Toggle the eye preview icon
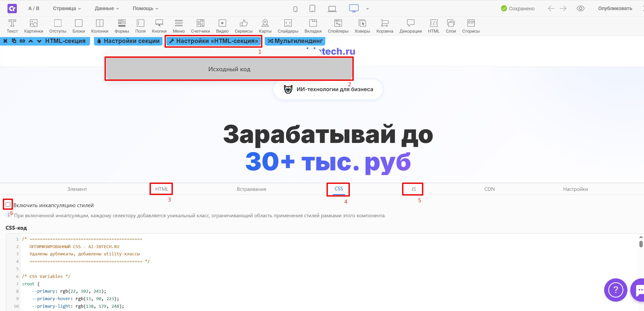644x311 pixels. click(580, 9)
